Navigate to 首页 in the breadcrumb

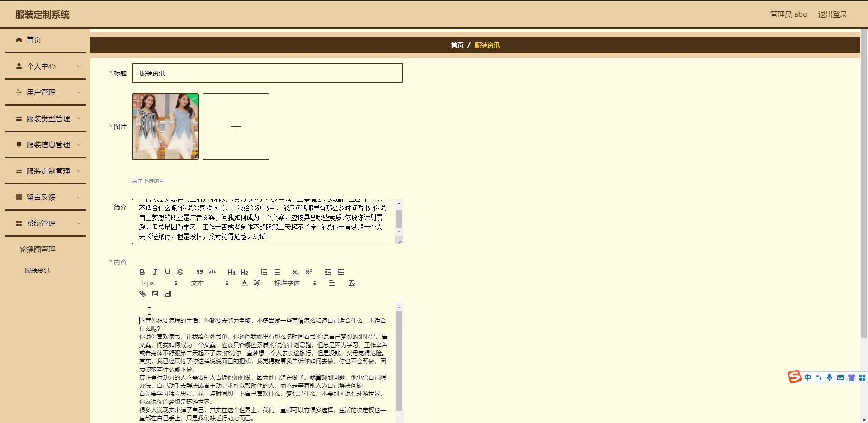coord(457,45)
